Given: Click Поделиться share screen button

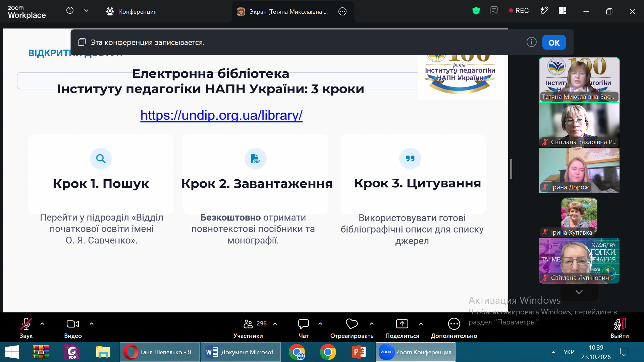Looking at the screenshot, I should tap(402, 328).
